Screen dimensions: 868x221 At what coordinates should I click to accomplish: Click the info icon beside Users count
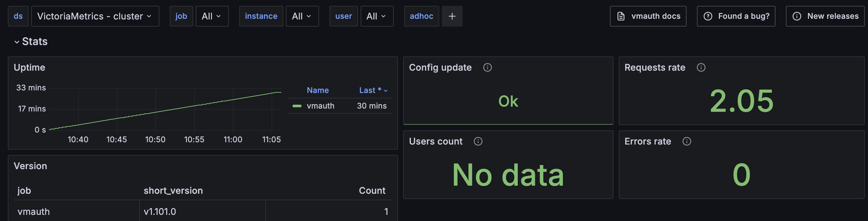pyautogui.click(x=478, y=141)
